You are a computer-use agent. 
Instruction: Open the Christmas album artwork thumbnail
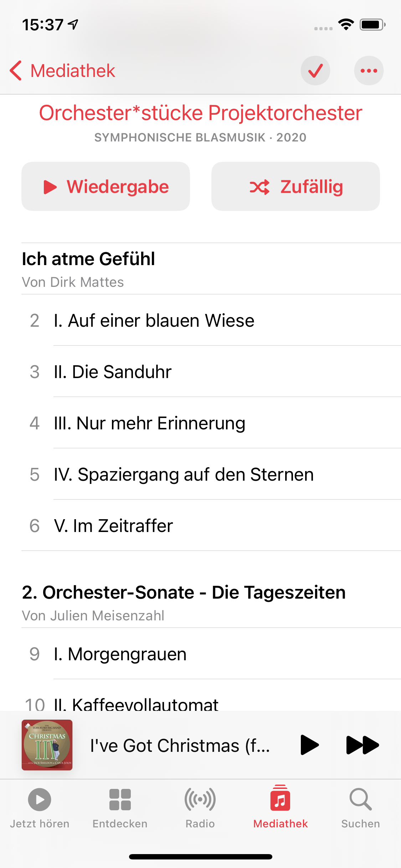47,745
